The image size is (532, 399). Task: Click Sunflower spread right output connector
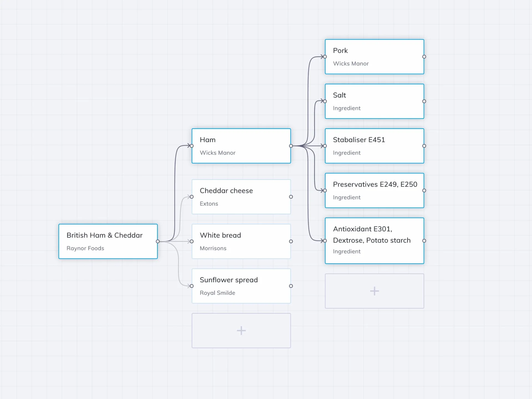click(x=291, y=286)
